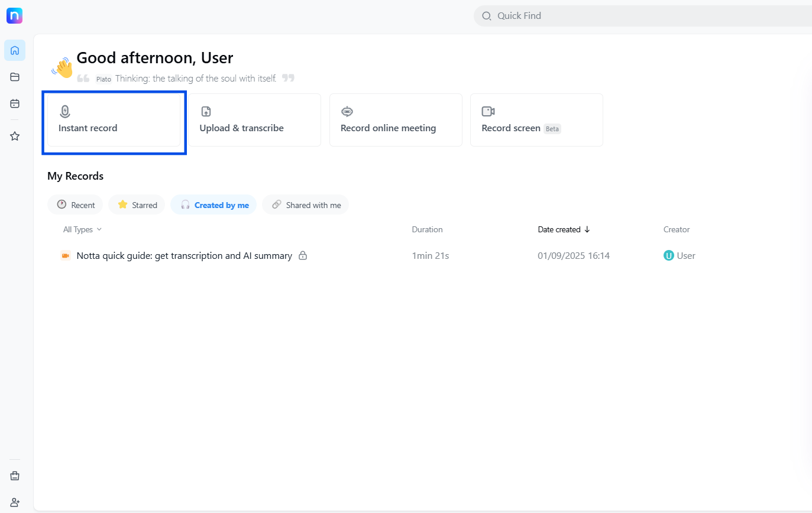
Task: Open Upload & transcribe card
Action: tap(254, 120)
